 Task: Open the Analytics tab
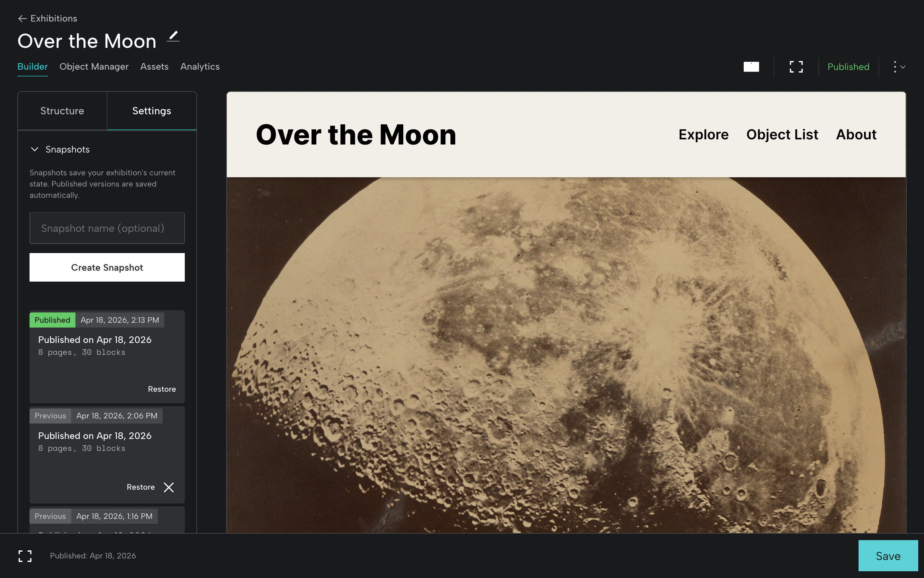[200, 66]
